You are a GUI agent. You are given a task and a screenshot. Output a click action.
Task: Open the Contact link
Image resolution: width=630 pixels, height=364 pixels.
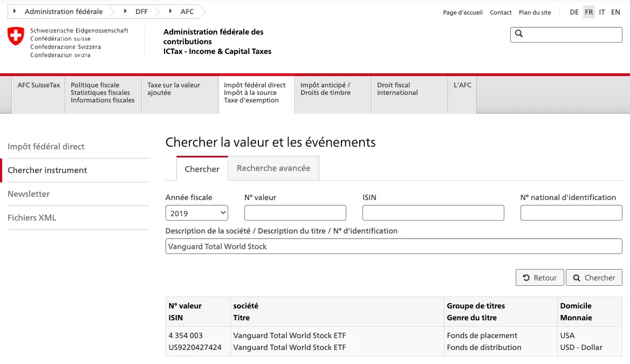501,12
